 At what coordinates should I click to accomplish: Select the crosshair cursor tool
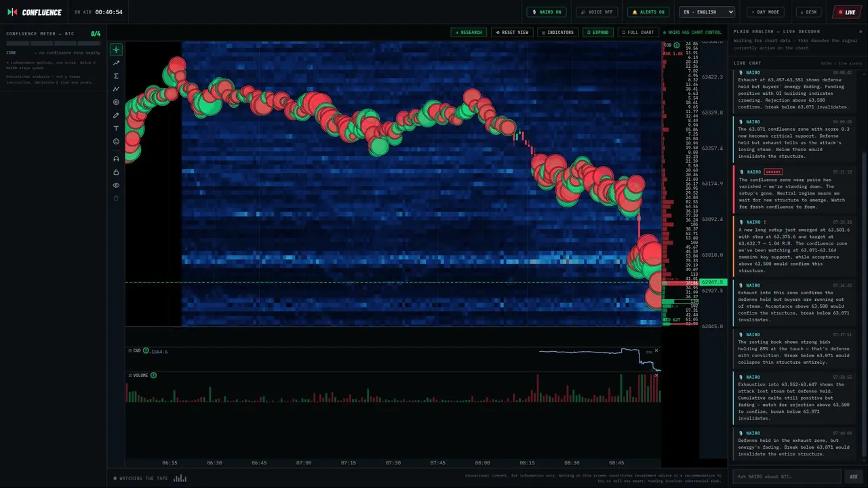(116, 49)
